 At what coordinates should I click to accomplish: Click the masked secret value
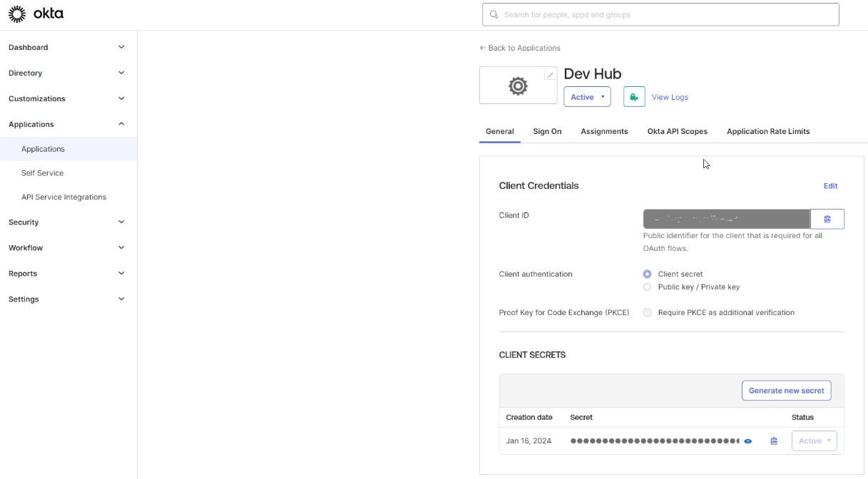point(655,441)
